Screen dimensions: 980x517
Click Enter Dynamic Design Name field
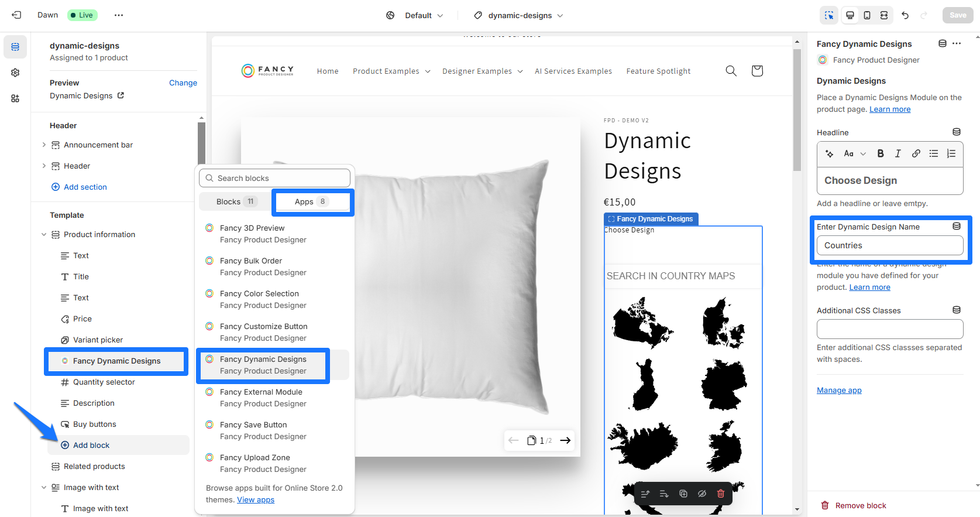coord(890,245)
